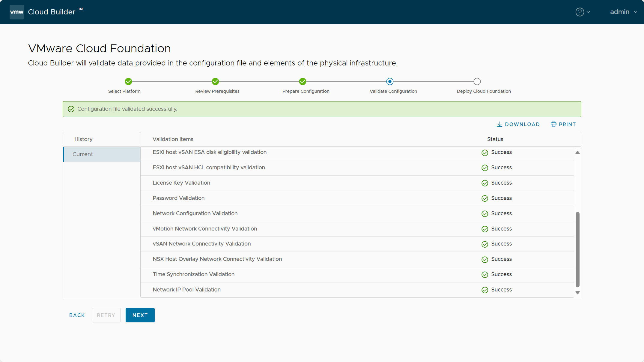Download the validation report

(x=518, y=124)
